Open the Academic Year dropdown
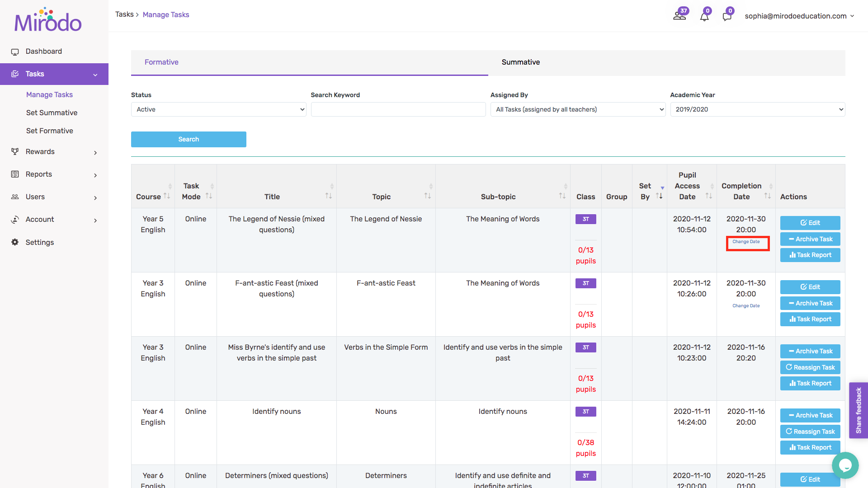The width and height of the screenshot is (868, 488). (x=758, y=109)
